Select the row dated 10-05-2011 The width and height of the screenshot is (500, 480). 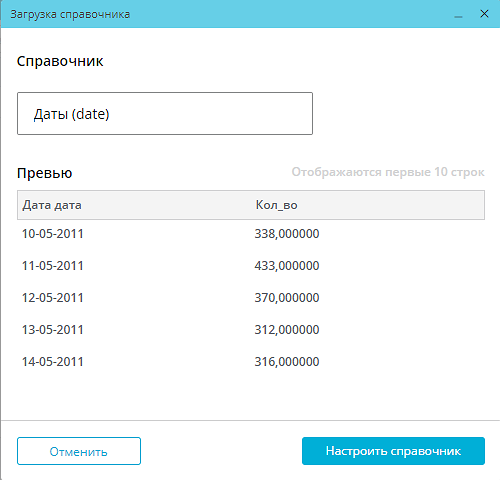[x=251, y=234]
